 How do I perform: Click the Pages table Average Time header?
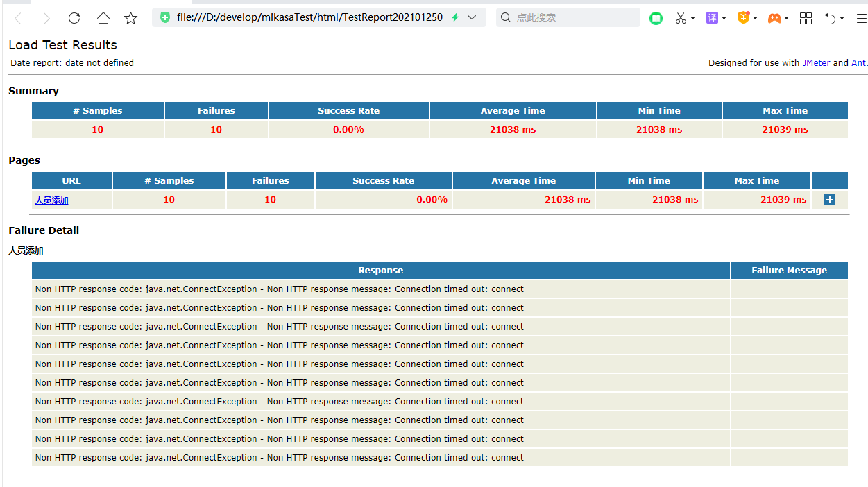pos(524,180)
